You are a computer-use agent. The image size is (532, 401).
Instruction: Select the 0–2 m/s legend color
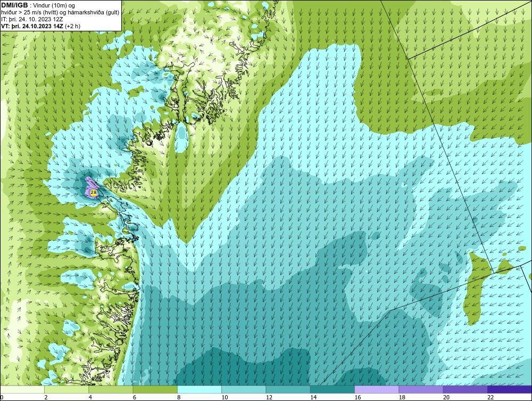(x=22, y=389)
